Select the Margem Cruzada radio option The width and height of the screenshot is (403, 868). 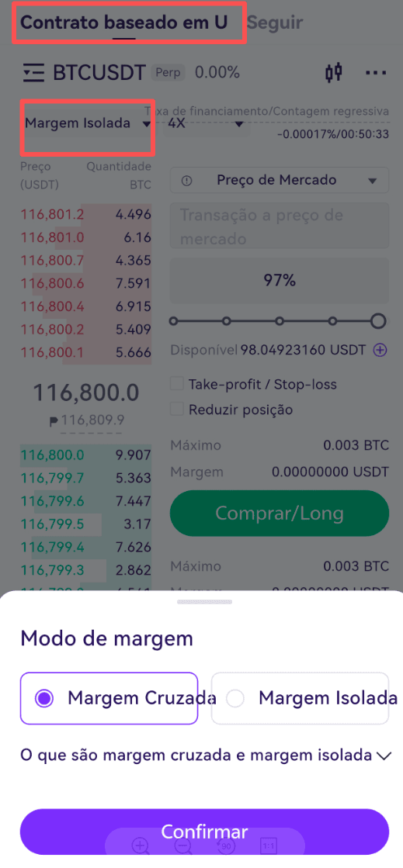coord(109,698)
